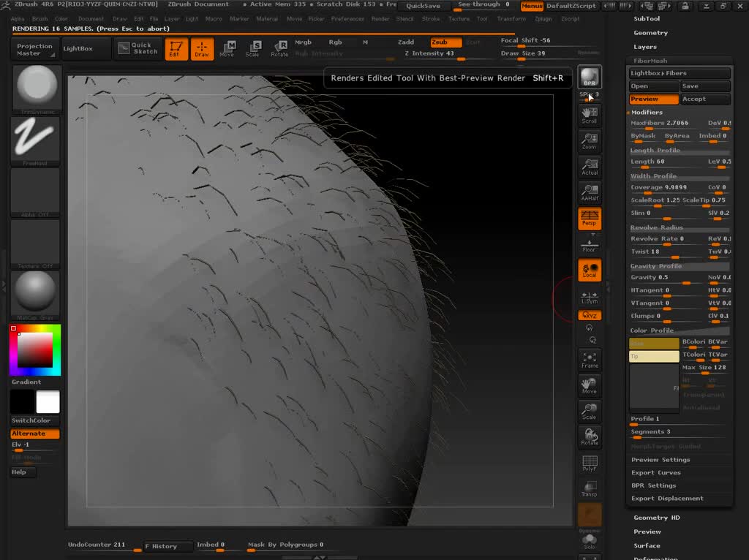This screenshot has height=560, width=749.
Task: Click the QuickSave button
Action: click(424, 6)
